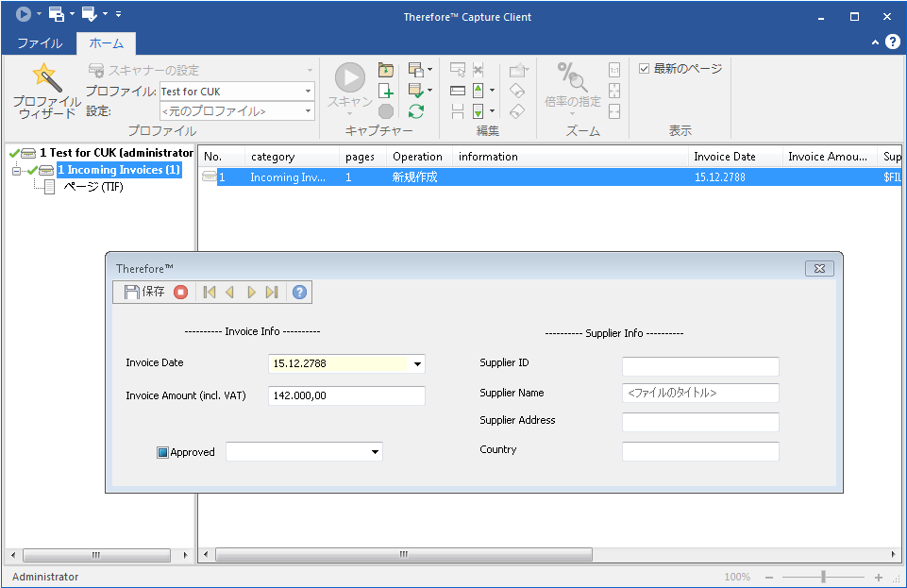Image resolution: width=907 pixels, height=588 pixels.
Task: Click the upper rotate page icon in 編集 group
Action: click(x=517, y=91)
